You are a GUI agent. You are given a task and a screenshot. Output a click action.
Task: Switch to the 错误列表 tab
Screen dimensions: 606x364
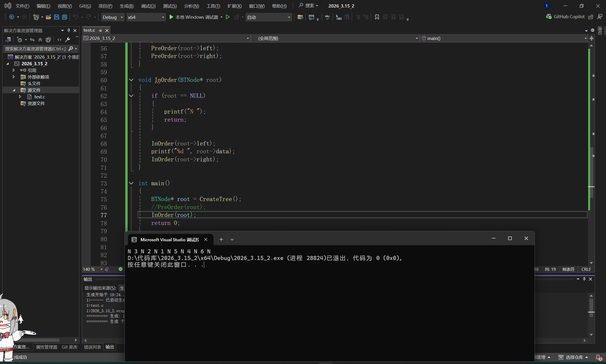[92, 347]
